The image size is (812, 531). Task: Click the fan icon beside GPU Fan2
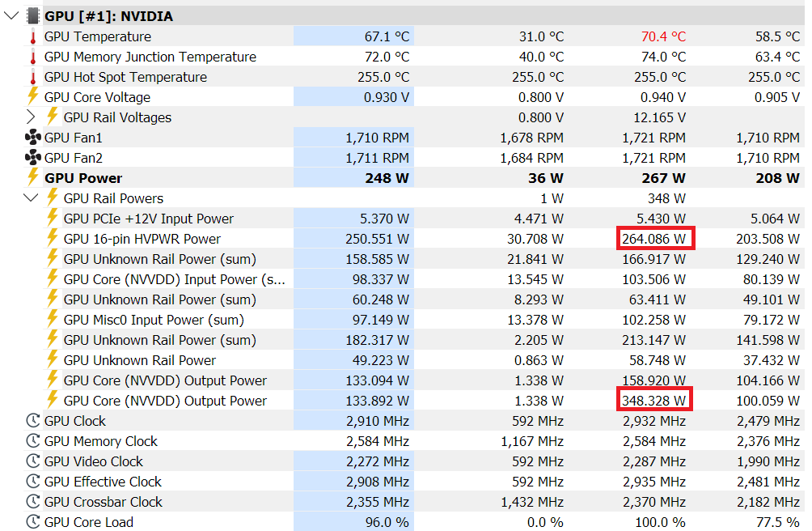[x=32, y=158]
